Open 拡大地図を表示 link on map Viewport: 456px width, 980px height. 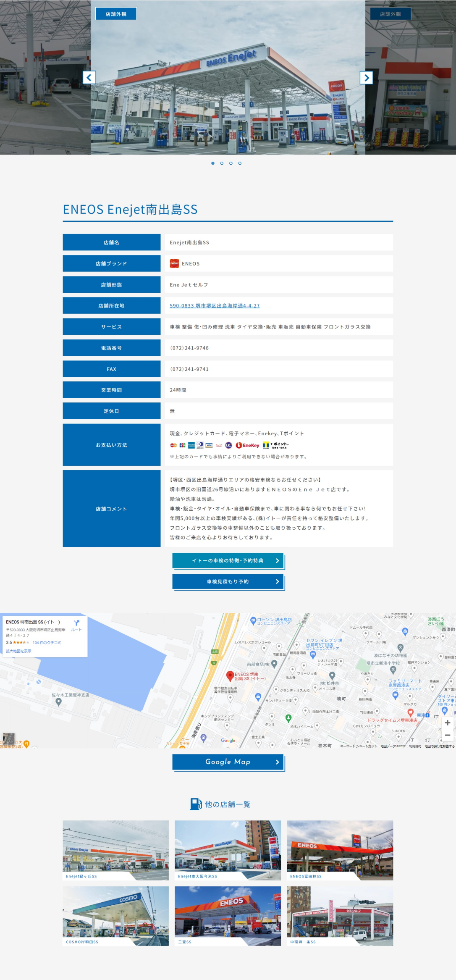tap(18, 651)
